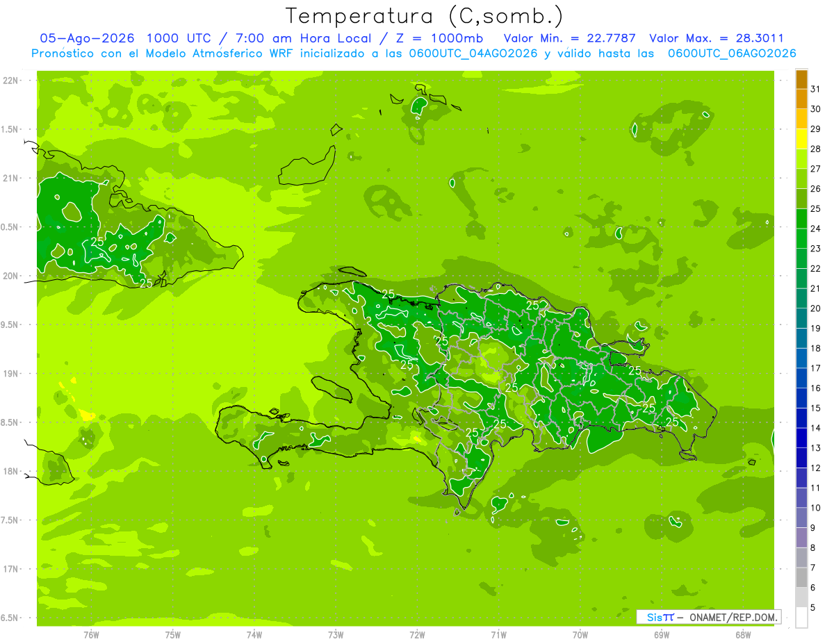Screen dimensions: 834x644
Task: Click the "1000 UTC" time text
Action: [x=180, y=38]
